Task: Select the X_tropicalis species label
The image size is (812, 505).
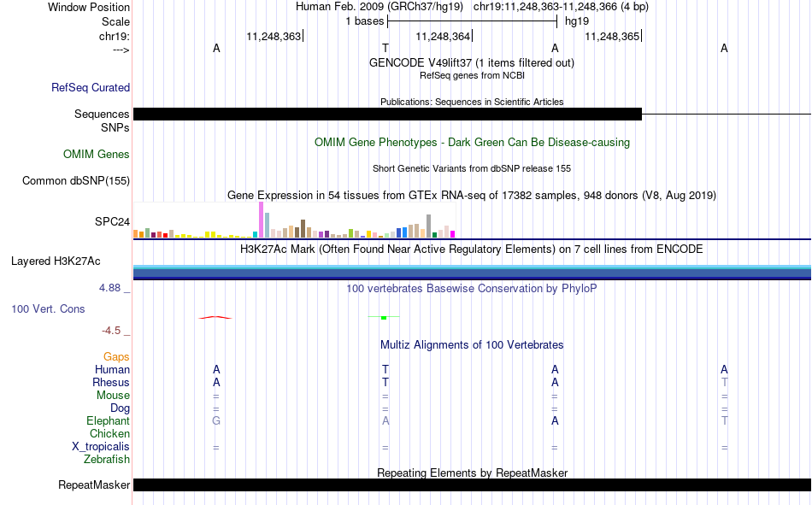Action: pyautogui.click(x=101, y=447)
